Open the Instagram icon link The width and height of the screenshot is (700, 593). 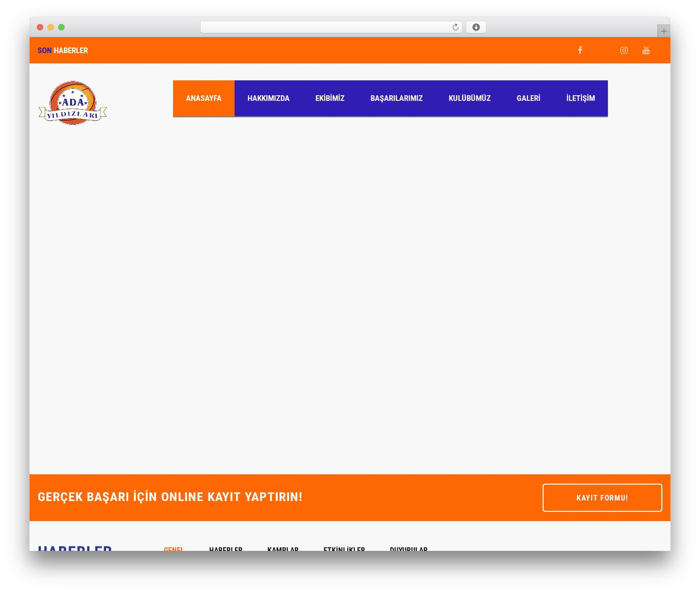pyautogui.click(x=624, y=50)
